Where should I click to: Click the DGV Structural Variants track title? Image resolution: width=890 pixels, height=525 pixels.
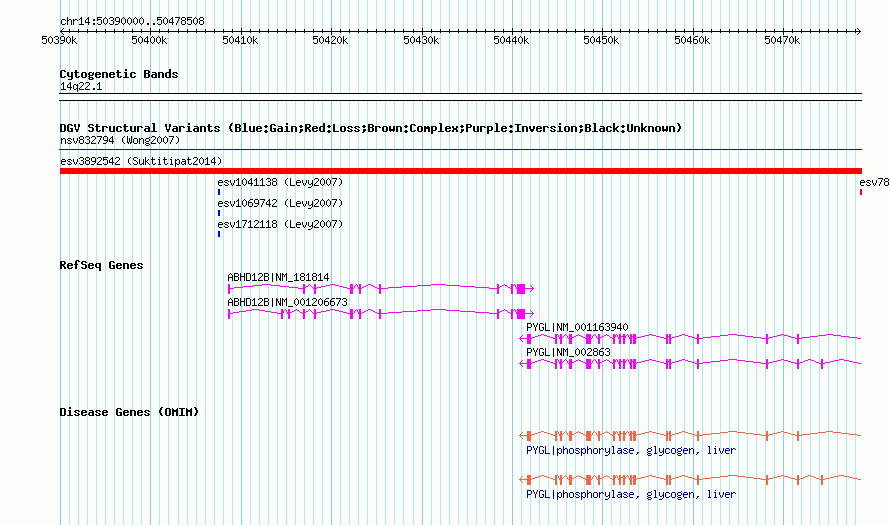[x=370, y=128]
